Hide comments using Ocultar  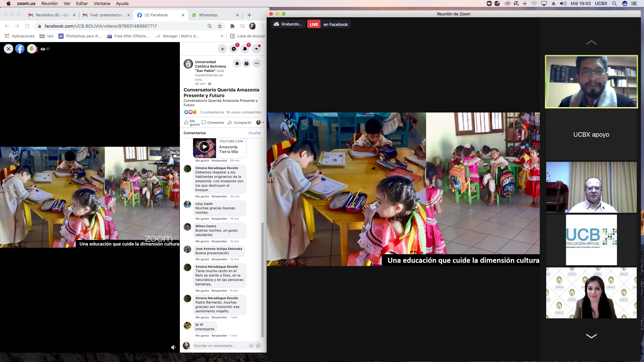(255, 133)
